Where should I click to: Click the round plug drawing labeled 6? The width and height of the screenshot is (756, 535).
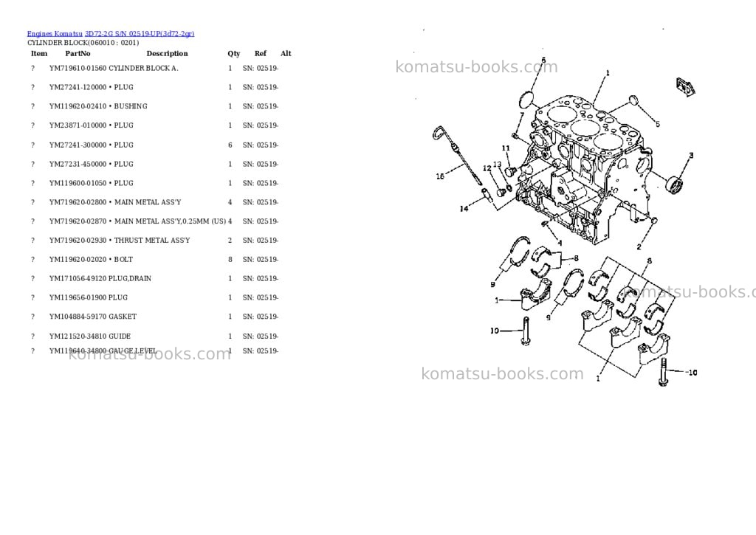click(526, 100)
